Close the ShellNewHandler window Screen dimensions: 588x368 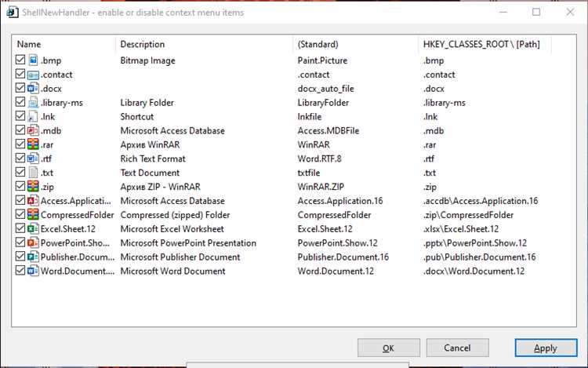point(570,12)
